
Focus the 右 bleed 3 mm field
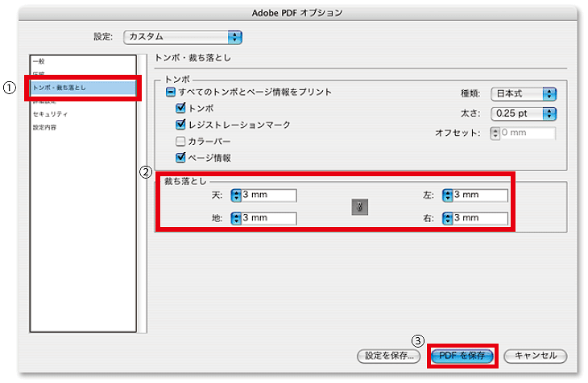click(481, 219)
